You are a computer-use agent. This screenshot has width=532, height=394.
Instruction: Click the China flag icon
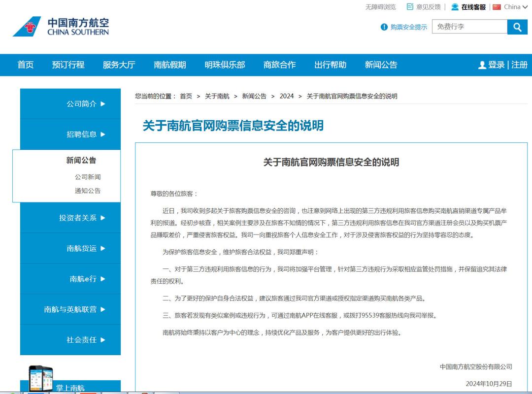(x=497, y=7)
